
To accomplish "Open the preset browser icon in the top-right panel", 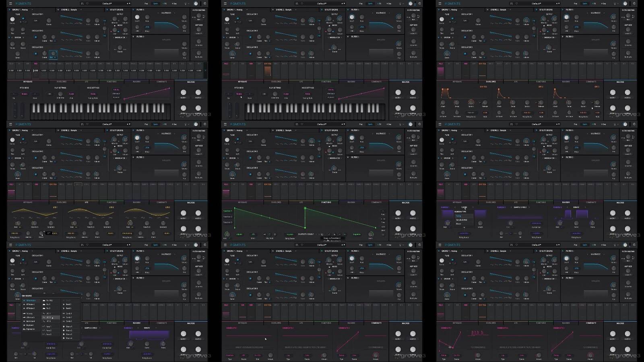I will tap(511, 4).
